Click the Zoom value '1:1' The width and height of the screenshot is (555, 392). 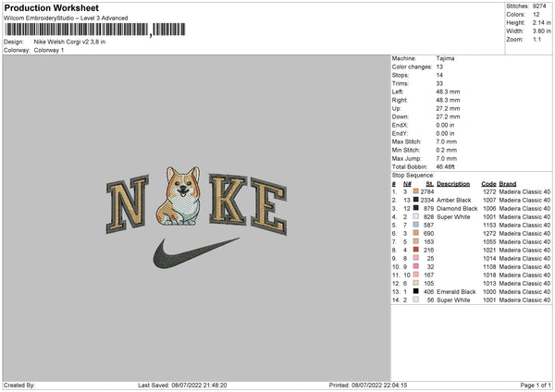(536, 39)
